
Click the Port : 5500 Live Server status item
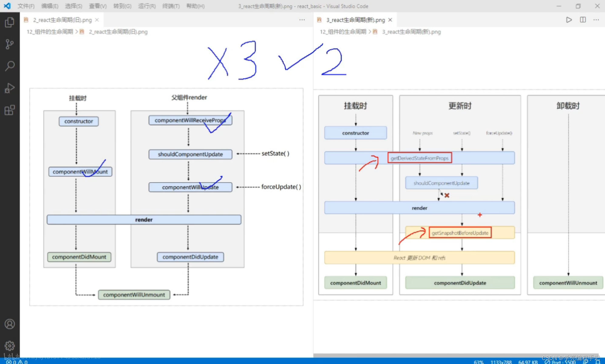(x=560, y=362)
